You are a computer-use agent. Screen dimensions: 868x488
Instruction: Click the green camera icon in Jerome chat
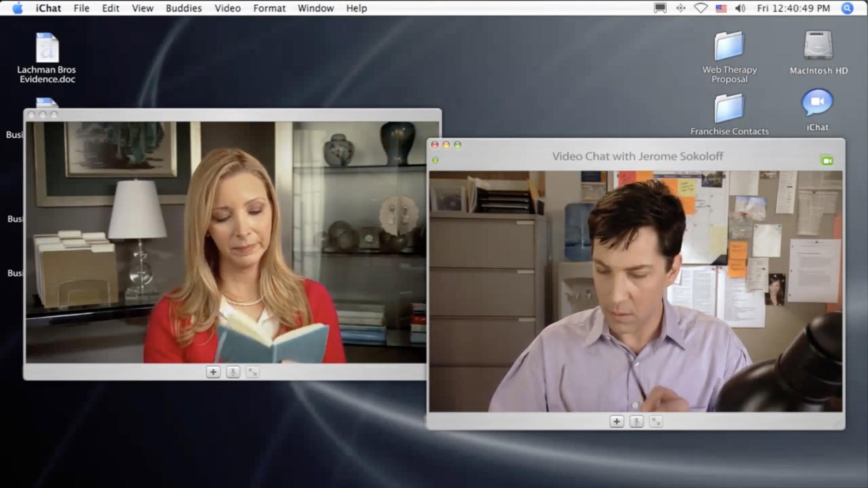point(827,160)
